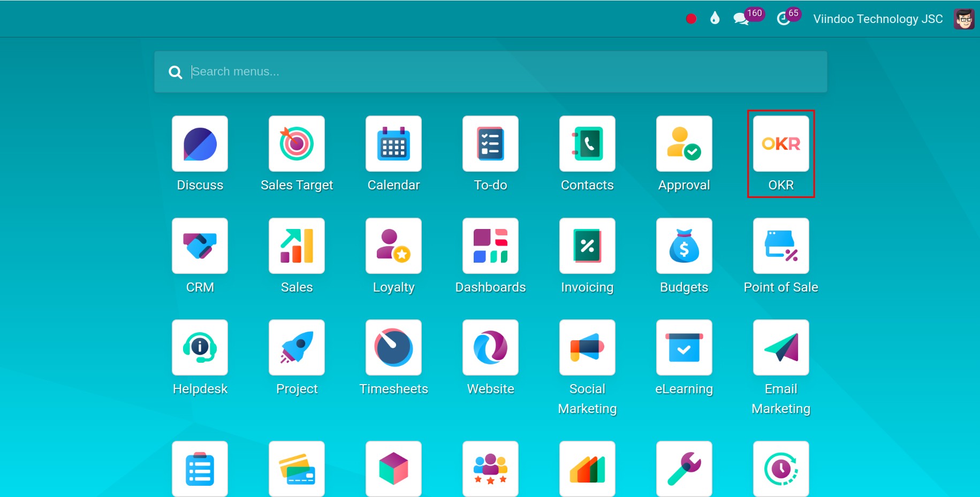Screen dimensions: 980x497
Task: Open the OKR app
Action: pos(781,144)
